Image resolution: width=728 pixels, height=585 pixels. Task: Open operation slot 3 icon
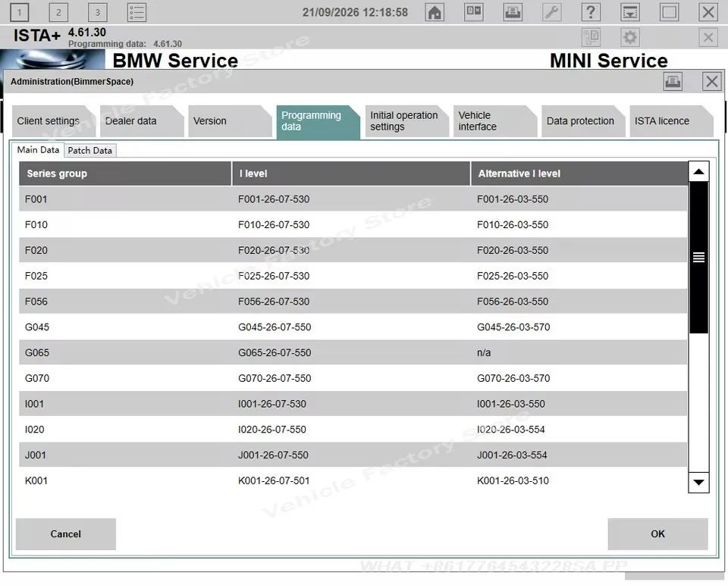point(97,13)
